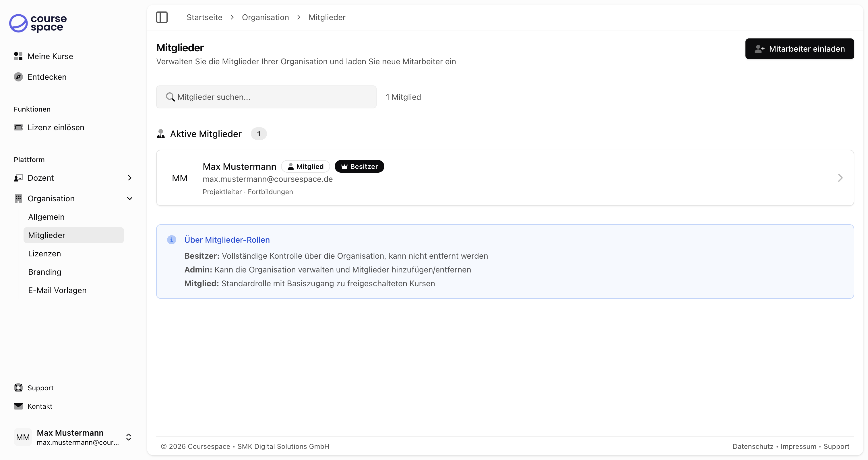Toggle the sidebar panel icon
This screenshot has width=868, height=460.
[162, 17]
